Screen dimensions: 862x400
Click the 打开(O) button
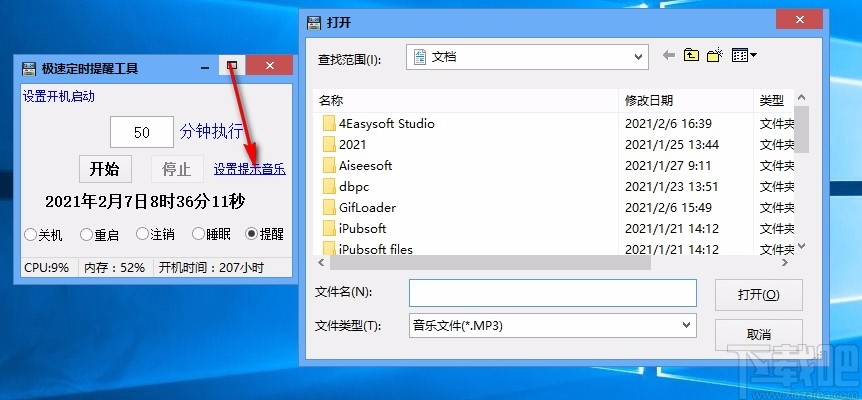(x=759, y=295)
